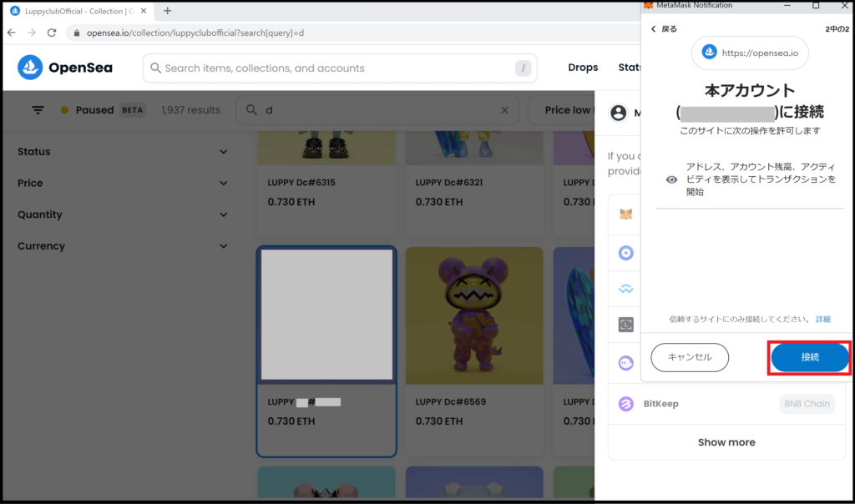Click the 1,937 results count

pyautogui.click(x=191, y=110)
